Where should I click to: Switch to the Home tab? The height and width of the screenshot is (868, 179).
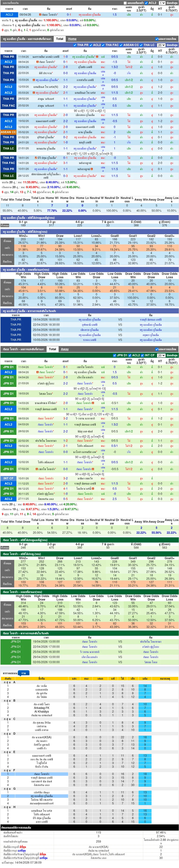(72, 39)
